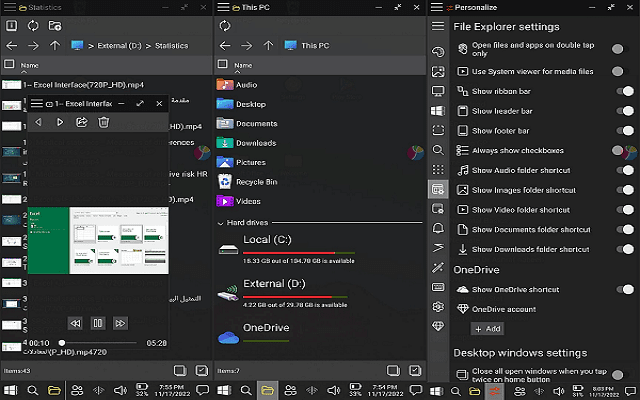The height and width of the screenshot is (400, 640).
Task: Open the Statistics window hamburger menu
Action: pyautogui.click(x=10, y=7)
